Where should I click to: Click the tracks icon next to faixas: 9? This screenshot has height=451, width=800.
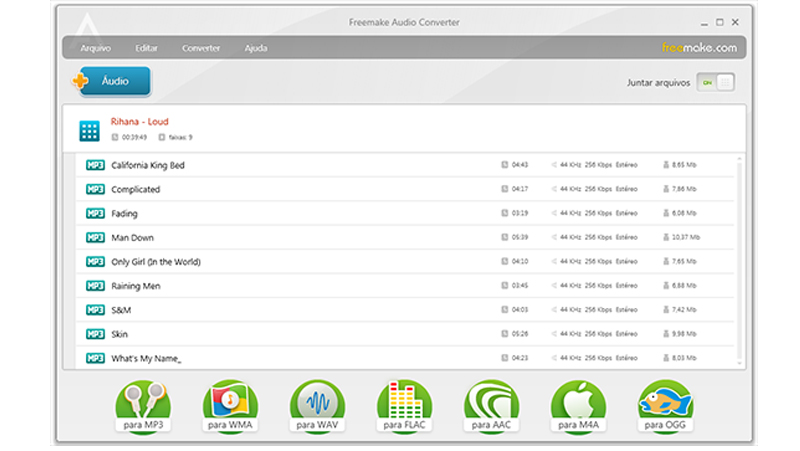pyautogui.click(x=162, y=137)
